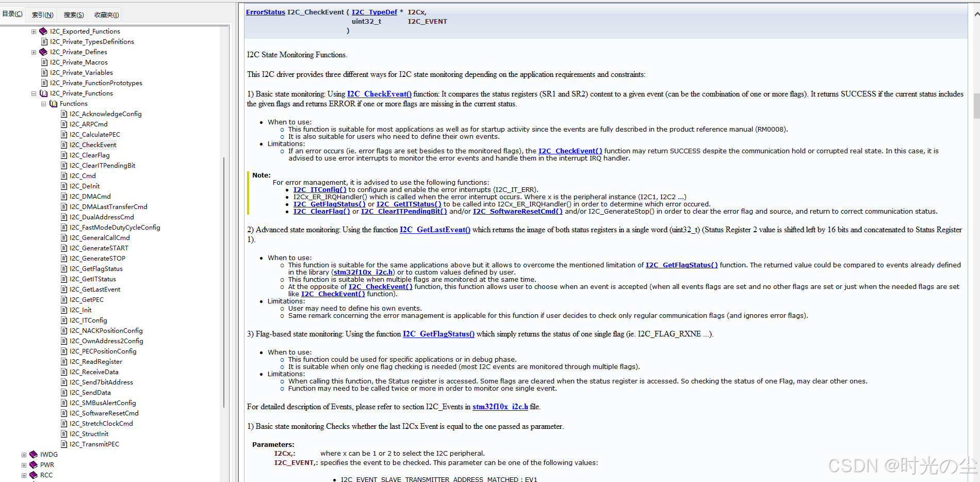The width and height of the screenshot is (980, 482).
Task: Click the page icon of I2C_CheckEvent
Action: [x=64, y=145]
